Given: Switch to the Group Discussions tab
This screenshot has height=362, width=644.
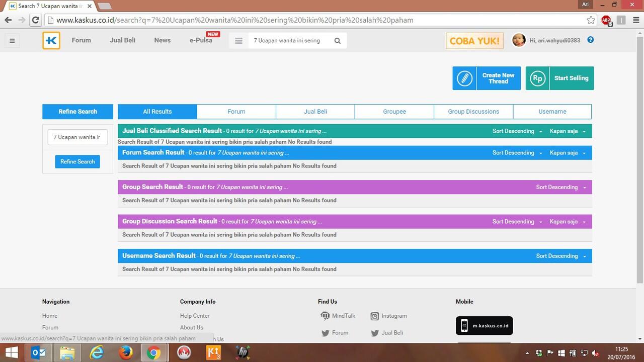Looking at the screenshot, I should (x=473, y=112).
